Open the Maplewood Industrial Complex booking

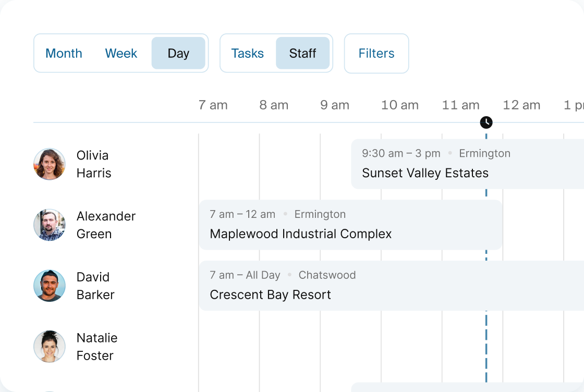point(349,224)
